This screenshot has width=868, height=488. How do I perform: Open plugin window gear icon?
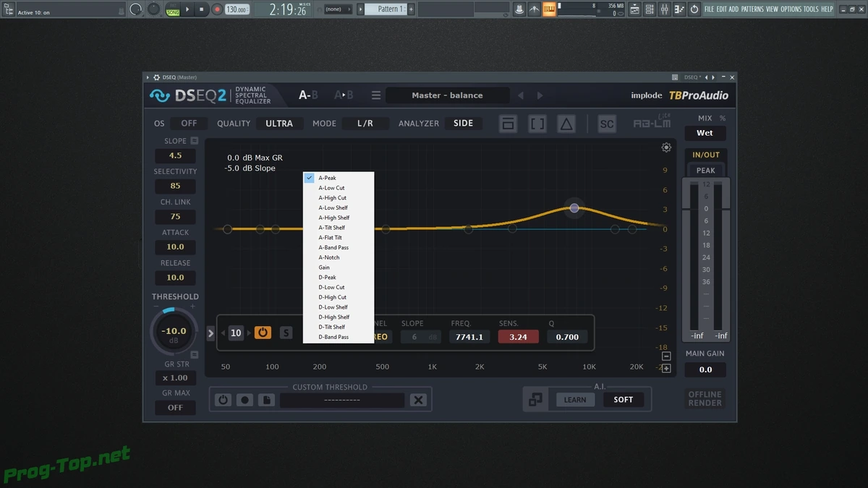157,77
